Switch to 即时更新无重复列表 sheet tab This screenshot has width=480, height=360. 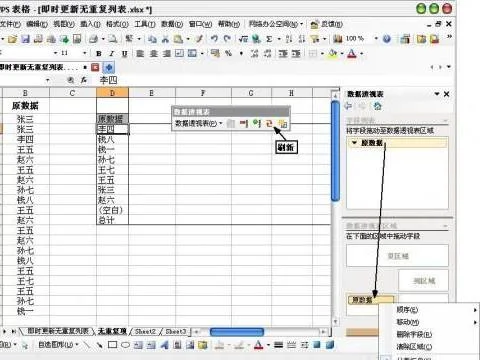click(58, 331)
